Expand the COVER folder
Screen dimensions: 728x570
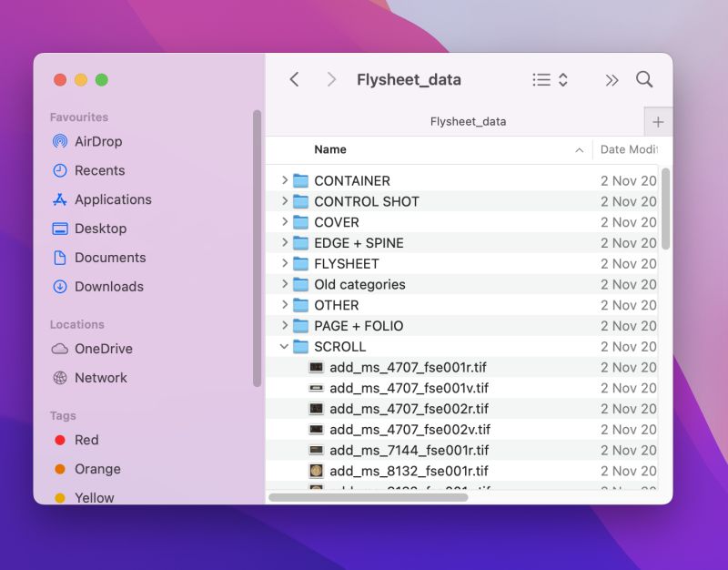tap(285, 221)
